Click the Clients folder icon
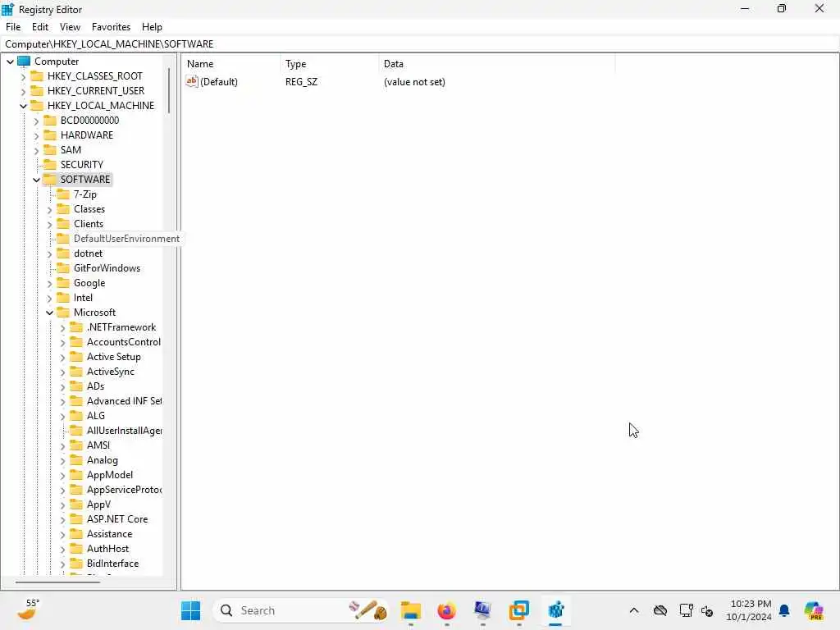The width and height of the screenshot is (840, 630). (x=63, y=223)
